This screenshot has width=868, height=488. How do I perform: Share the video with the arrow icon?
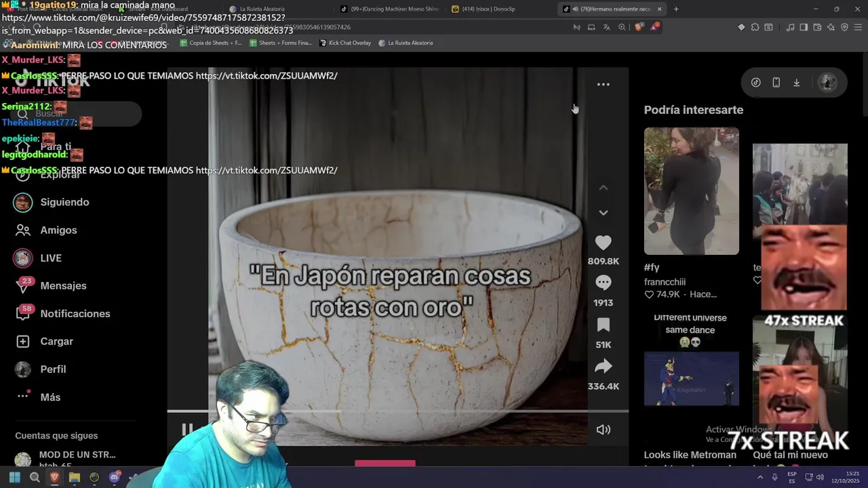point(603,367)
